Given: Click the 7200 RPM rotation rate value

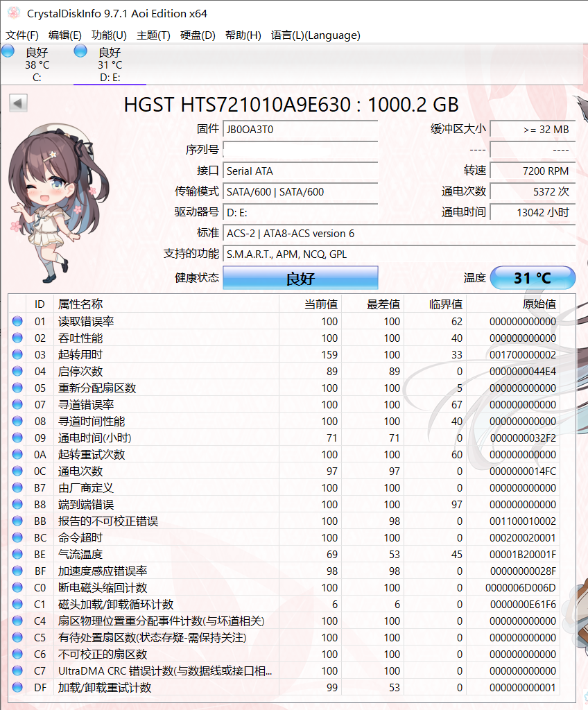Looking at the screenshot, I should pos(533,171).
